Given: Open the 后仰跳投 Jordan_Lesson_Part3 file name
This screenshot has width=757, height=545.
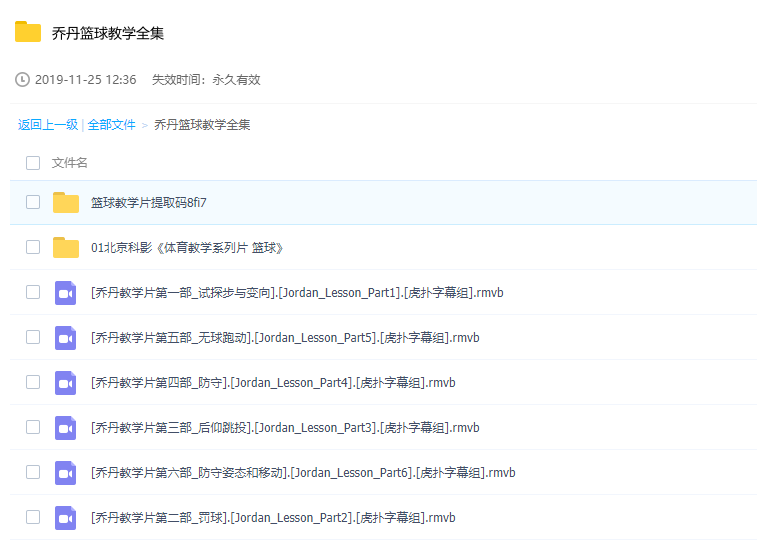Looking at the screenshot, I should (x=284, y=427).
